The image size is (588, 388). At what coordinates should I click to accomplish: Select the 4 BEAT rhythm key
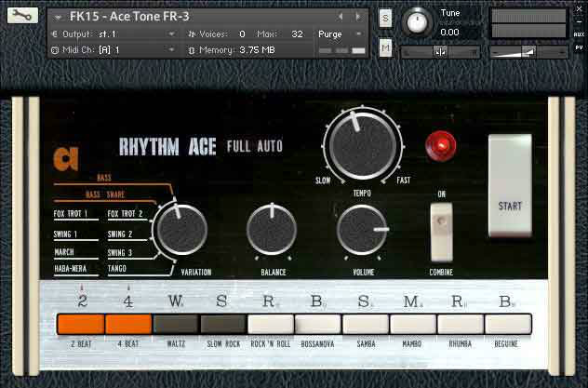click(128, 324)
